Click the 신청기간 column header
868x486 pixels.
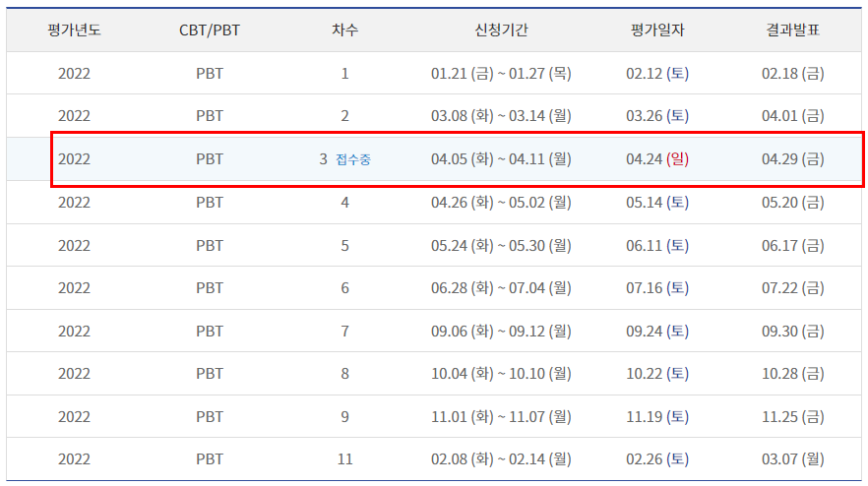coord(501,30)
